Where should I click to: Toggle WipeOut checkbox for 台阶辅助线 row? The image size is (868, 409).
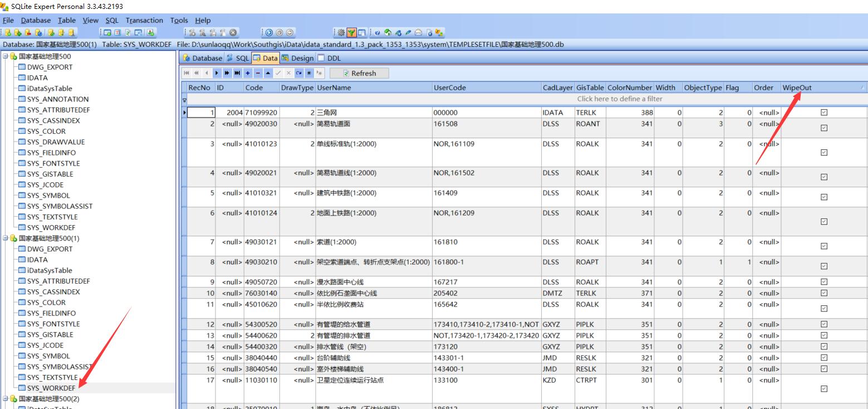tap(824, 358)
